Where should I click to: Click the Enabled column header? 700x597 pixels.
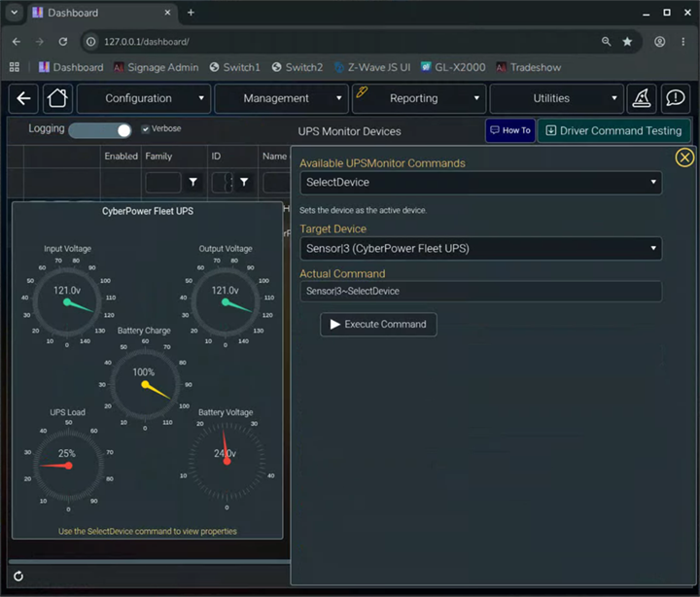tap(121, 157)
